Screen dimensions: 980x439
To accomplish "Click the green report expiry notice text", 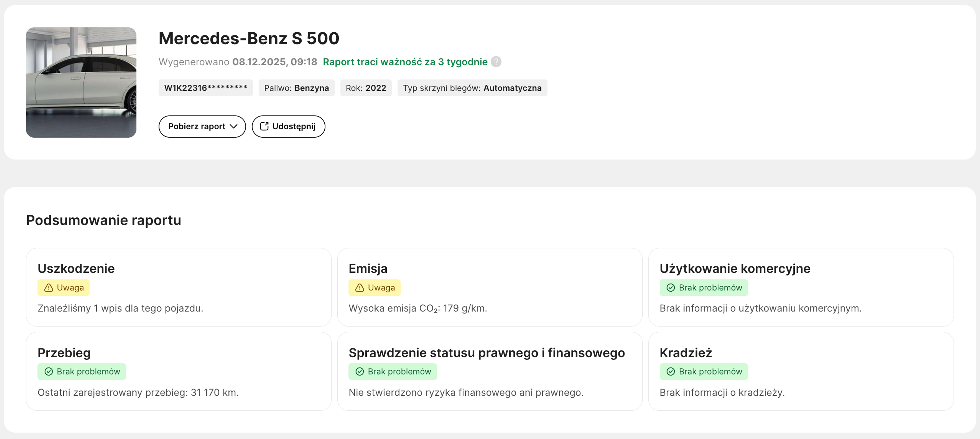I will 405,62.
